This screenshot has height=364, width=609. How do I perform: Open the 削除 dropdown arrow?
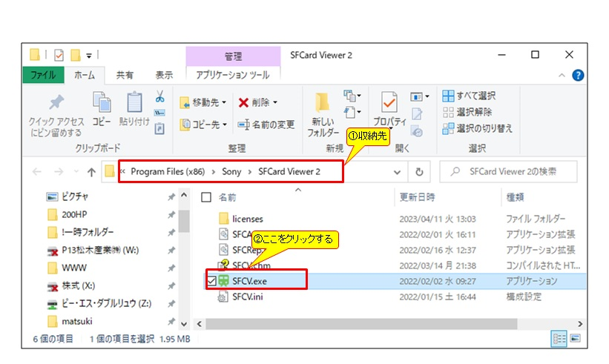click(x=275, y=102)
